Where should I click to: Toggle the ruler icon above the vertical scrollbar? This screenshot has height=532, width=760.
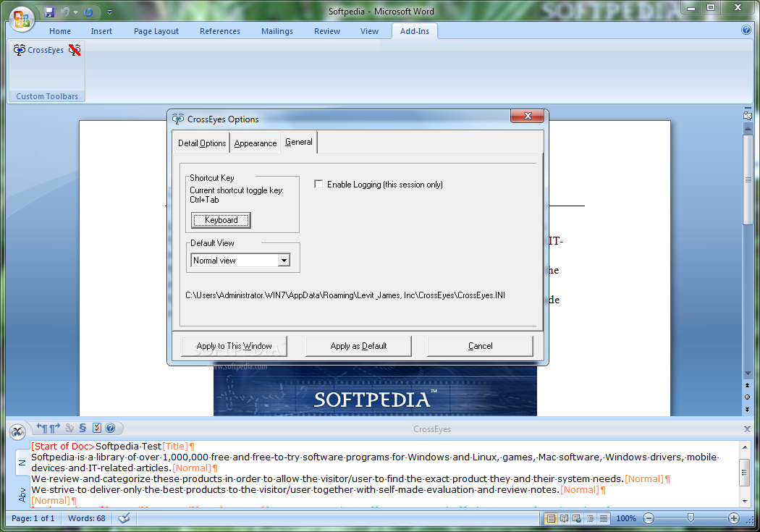[x=748, y=116]
